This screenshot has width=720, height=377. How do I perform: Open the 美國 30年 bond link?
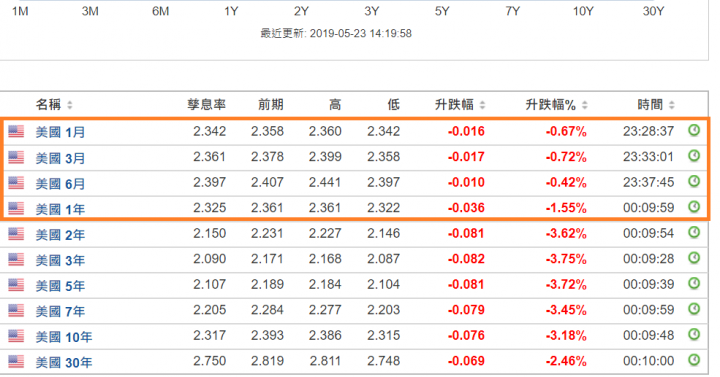(64, 362)
